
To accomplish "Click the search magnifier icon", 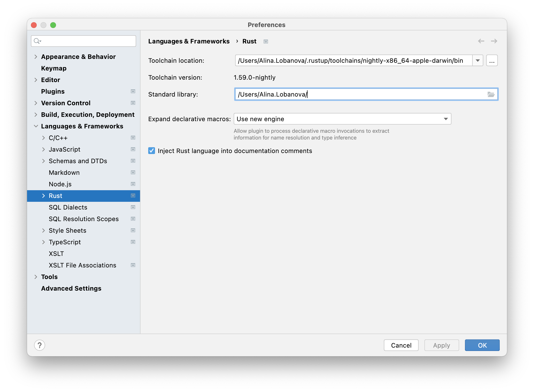I will pos(37,41).
